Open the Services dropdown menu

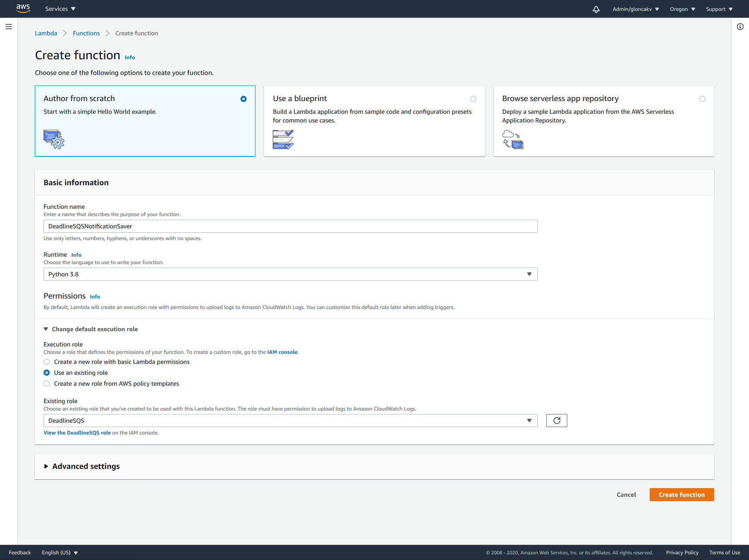(61, 9)
